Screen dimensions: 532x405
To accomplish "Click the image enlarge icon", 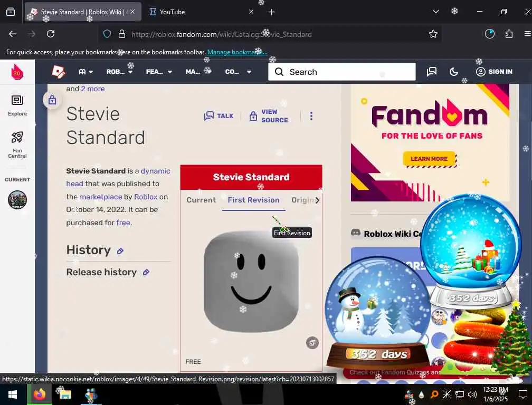I will coord(312,343).
